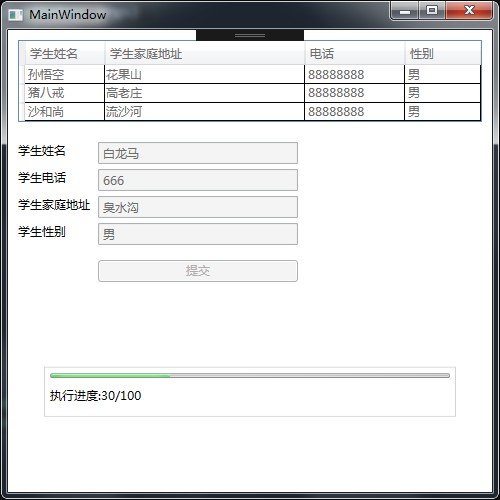Click row header of 猪八戒 row
The width and height of the screenshot is (500, 500).
click(x=22, y=93)
